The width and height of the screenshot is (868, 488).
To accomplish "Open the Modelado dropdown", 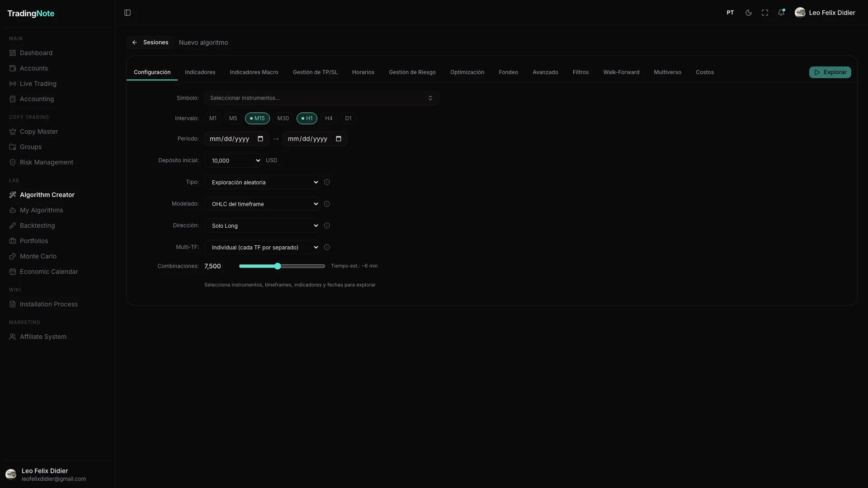I will 262,204.
